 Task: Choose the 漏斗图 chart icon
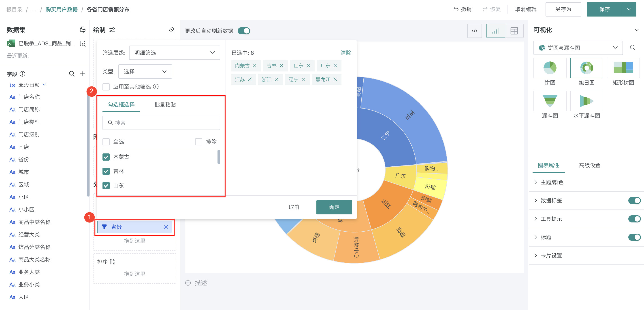pyautogui.click(x=550, y=101)
